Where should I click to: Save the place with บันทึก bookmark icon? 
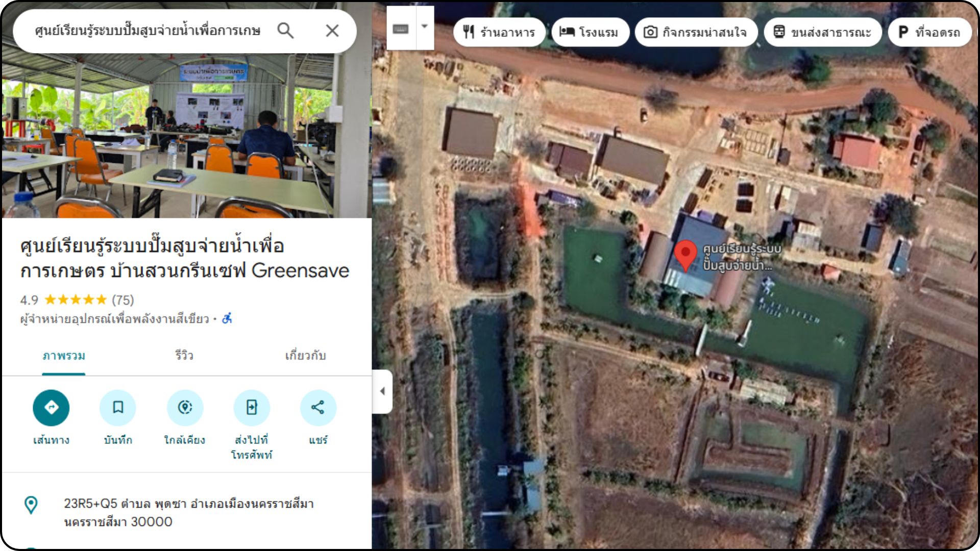pos(118,408)
